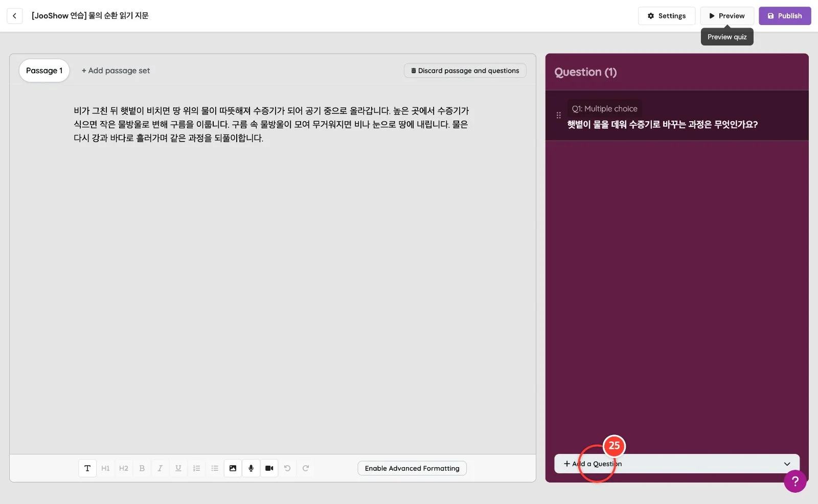Open quiz Settings
This screenshot has height=504, width=818.
coord(666,16)
